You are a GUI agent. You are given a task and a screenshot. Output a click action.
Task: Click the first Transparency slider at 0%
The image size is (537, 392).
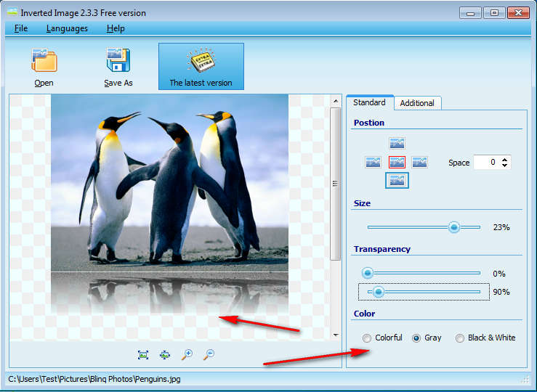click(367, 273)
